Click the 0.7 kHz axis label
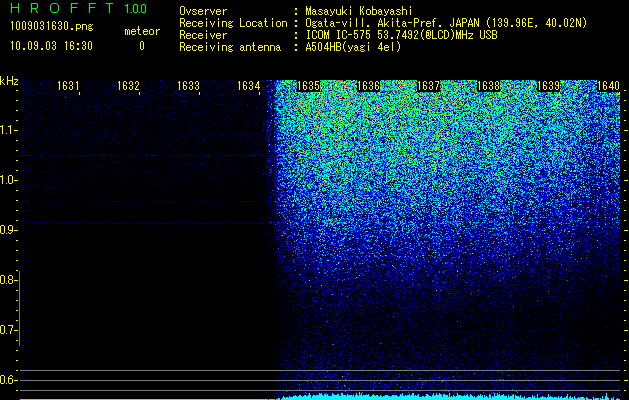Screen dimensions: 629x400 pyautogui.click(x=7, y=330)
